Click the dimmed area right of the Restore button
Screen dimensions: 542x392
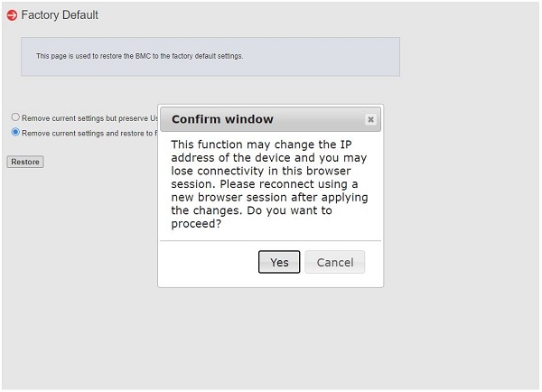tap(99, 162)
